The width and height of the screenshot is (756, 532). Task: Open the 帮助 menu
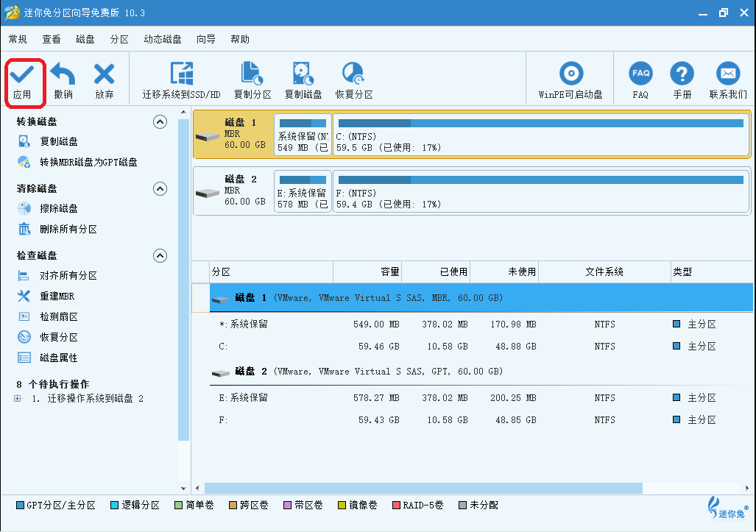point(240,39)
